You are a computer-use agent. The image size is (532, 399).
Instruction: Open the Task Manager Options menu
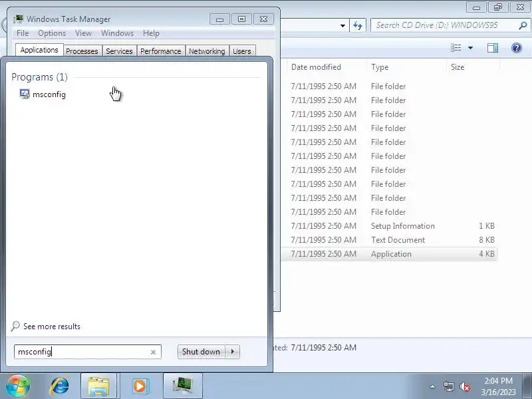tap(52, 33)
